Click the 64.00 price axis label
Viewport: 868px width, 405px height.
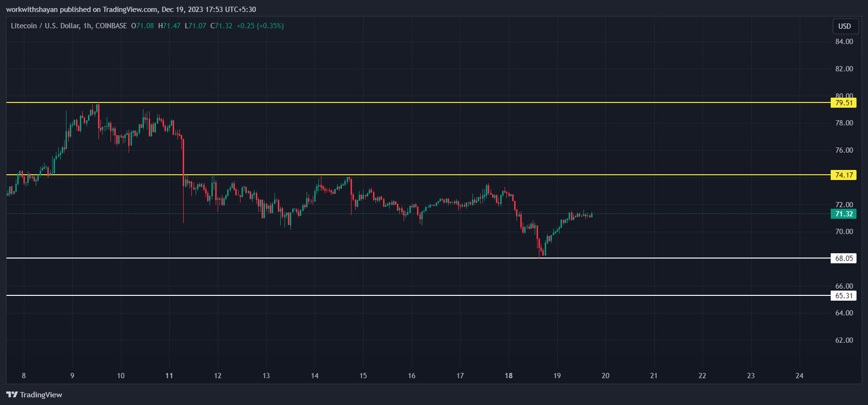click(844, 313)
